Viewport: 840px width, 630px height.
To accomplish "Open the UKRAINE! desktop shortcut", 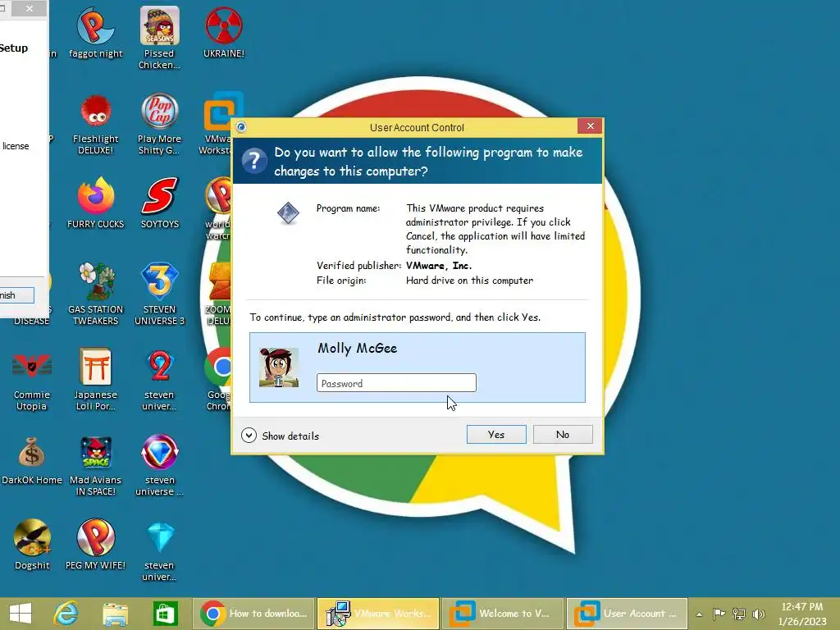I will click(224, 32).
